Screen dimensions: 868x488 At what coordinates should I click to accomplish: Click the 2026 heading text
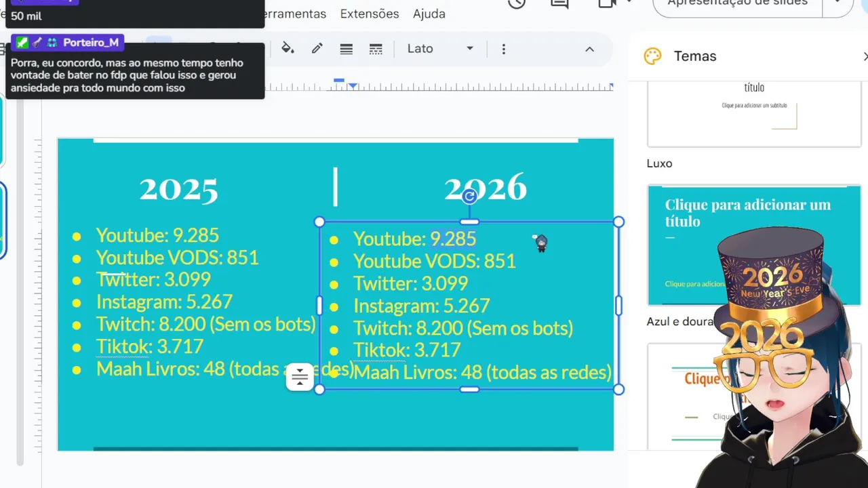pos(486,188)
